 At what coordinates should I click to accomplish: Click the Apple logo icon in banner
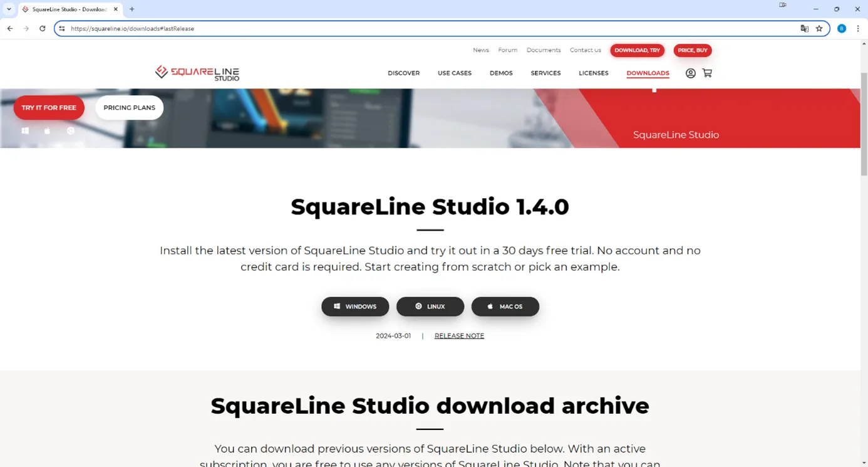[47, 131]
